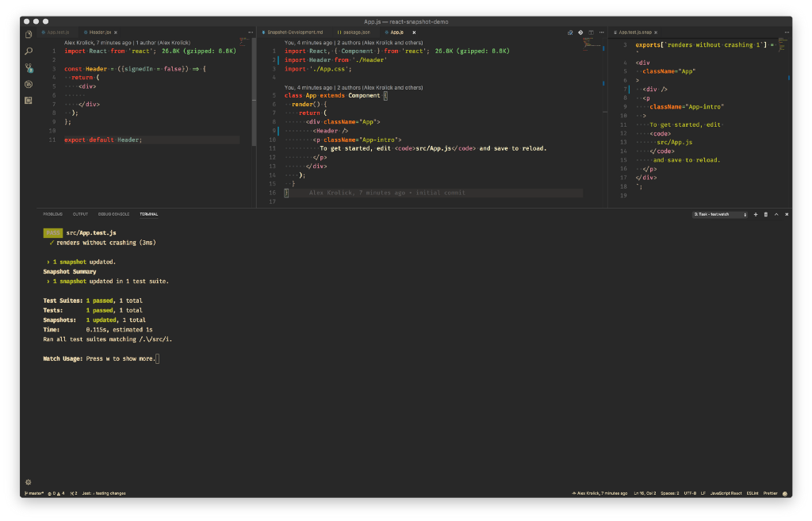The width and height of the screenshot is (812, 521).
Task: Add a new terminal with plus icon
Action: pyautogui.click(x=756, y=214)
